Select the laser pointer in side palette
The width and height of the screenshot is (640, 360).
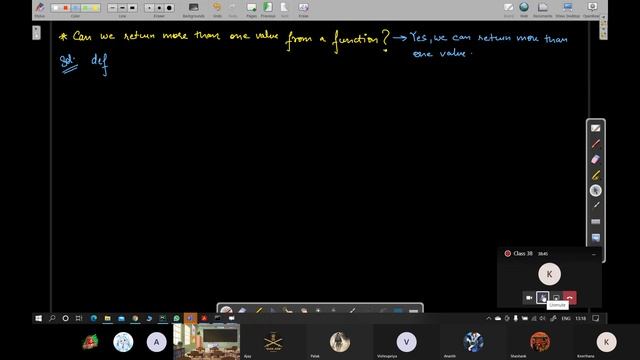596,205
